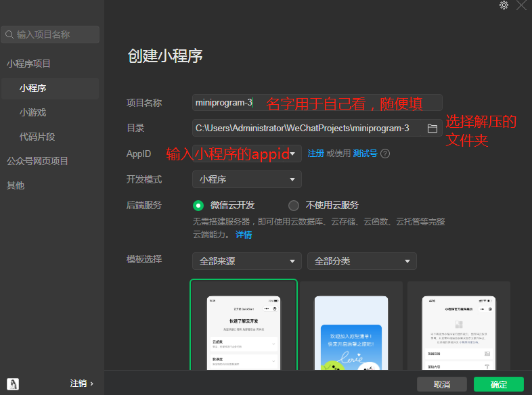Click the 测试号 link

(365, 154)
